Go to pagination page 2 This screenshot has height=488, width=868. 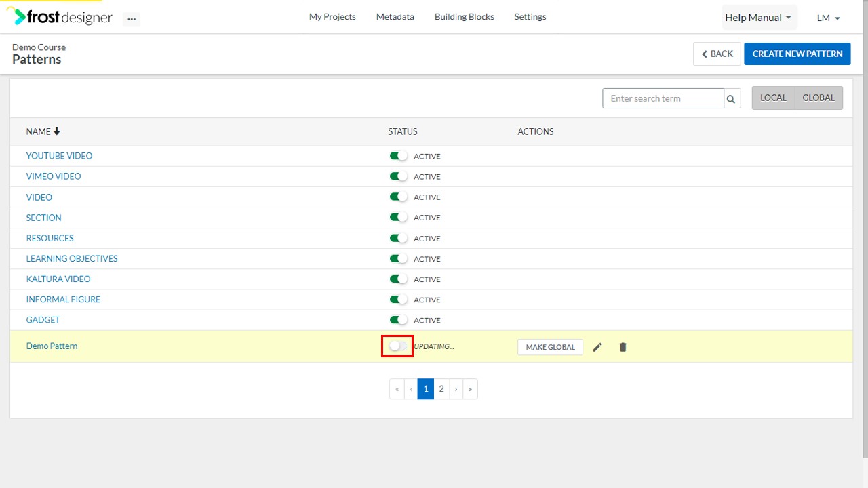(441, 389)
